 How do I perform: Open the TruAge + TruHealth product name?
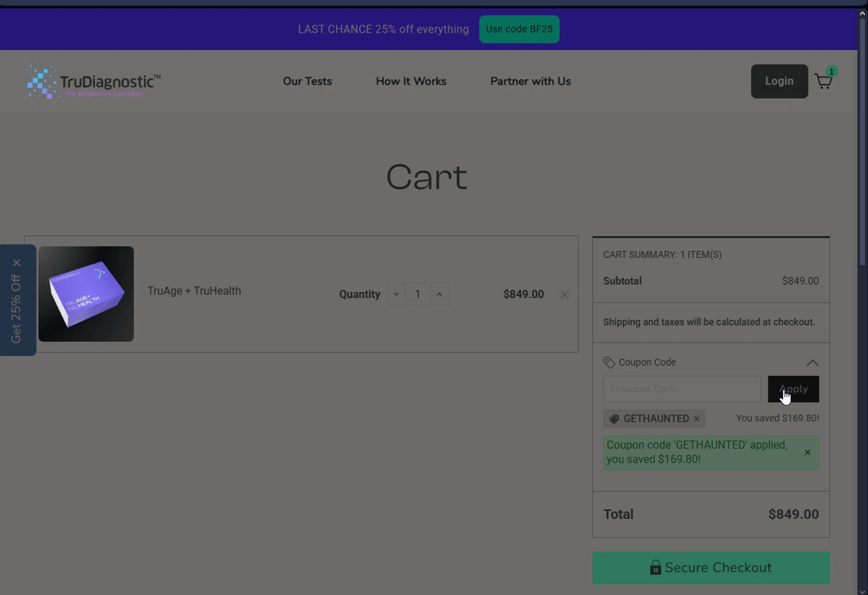[x=194, y=291]
